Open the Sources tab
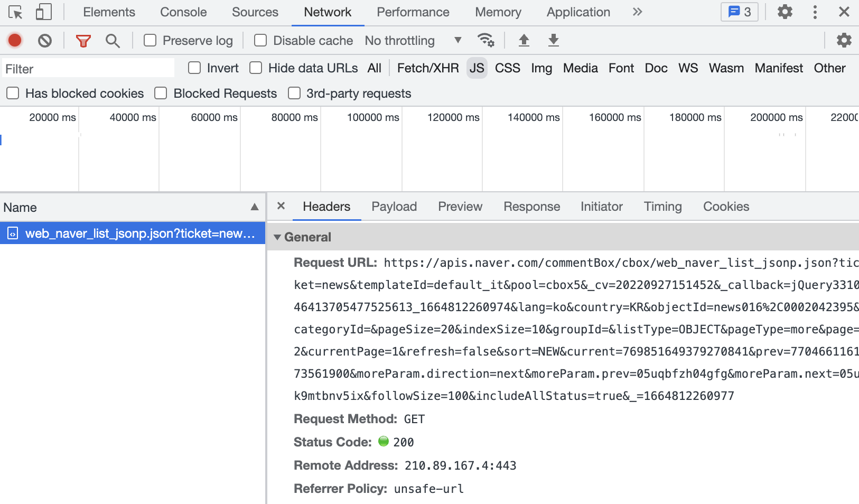 coord(255,12)
